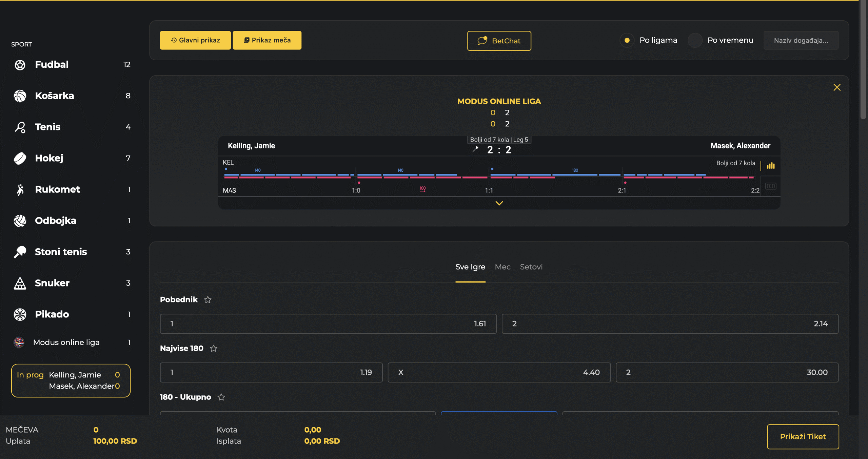Star the Najvise 180 market

[x=214, y=349]
